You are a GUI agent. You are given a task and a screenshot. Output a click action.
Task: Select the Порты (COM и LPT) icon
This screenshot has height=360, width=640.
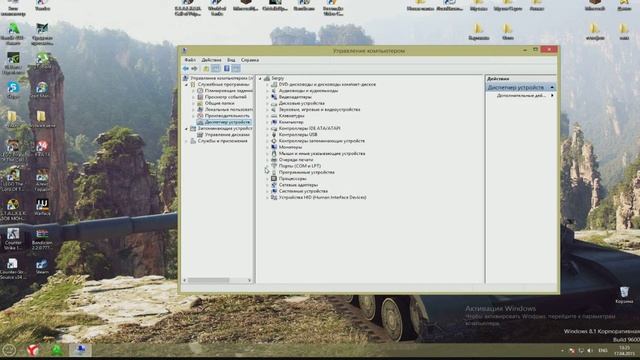pyautogui.click(x=274, y=166)
